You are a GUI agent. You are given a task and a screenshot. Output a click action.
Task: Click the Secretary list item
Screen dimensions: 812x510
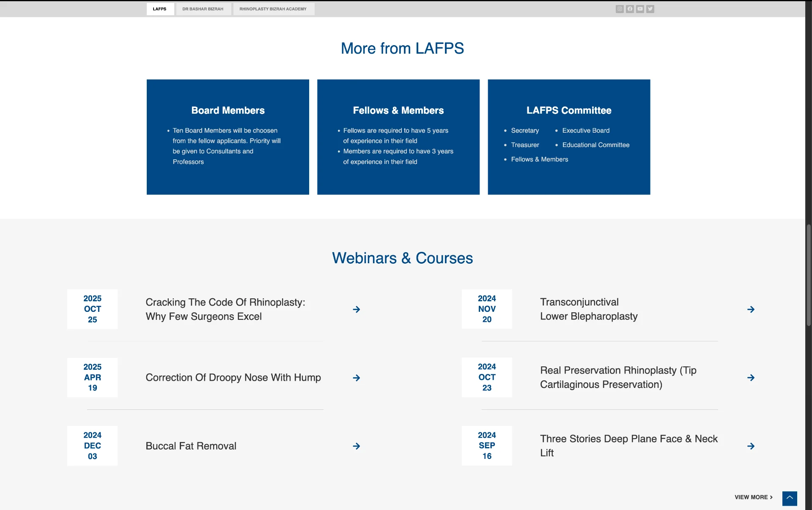[x=525, y=131]
